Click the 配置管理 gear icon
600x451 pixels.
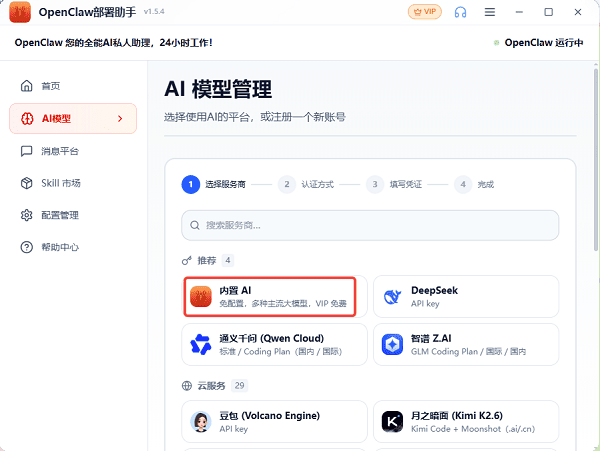point(26,215)
